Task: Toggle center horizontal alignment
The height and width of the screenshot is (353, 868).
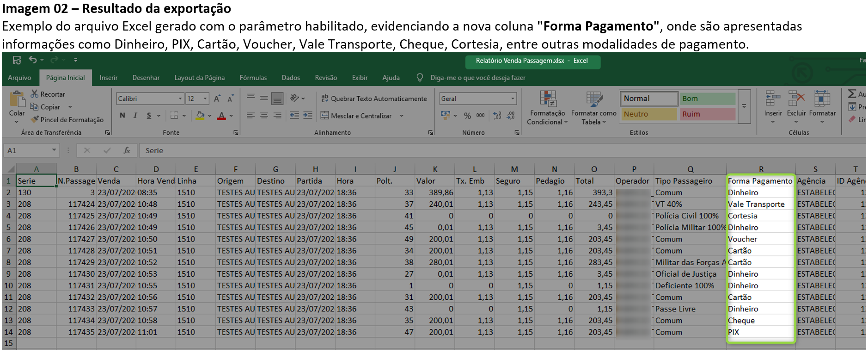Action: pos(264,115)
